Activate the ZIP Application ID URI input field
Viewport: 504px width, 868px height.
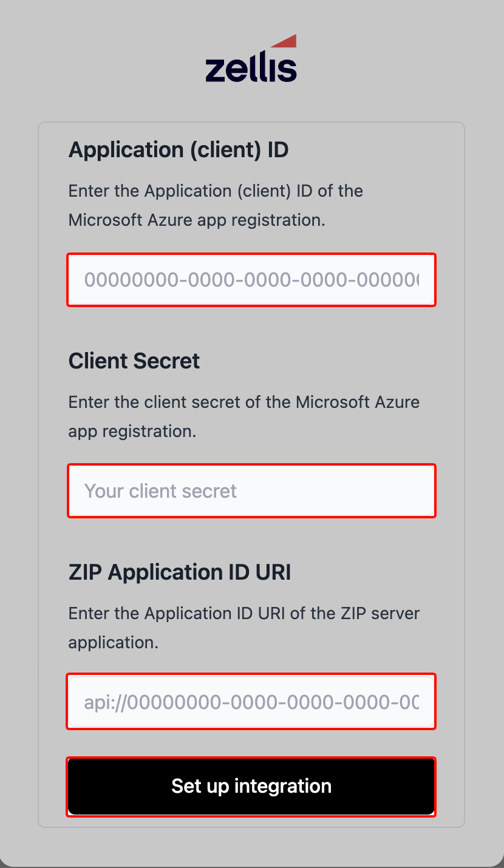coord(251,702)
